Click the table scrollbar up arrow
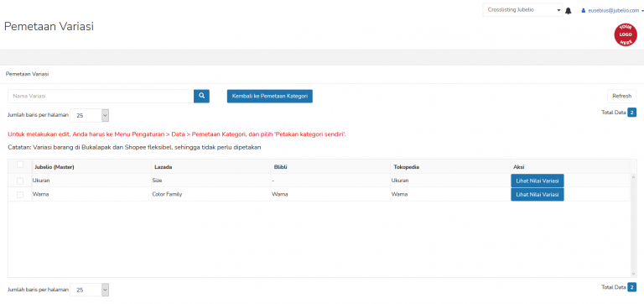Viewport: 644px width, 304px height. click(x=633, y=177)
